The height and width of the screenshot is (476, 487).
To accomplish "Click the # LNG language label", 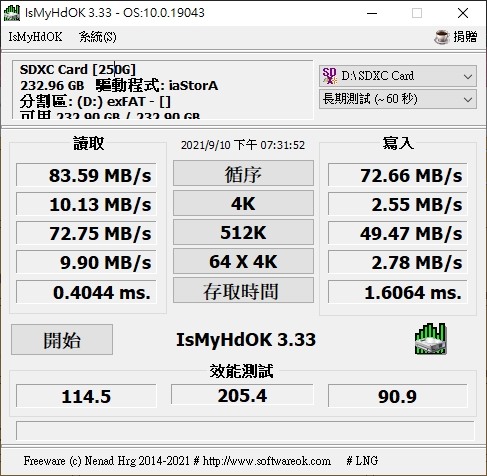I will point(362,461).
